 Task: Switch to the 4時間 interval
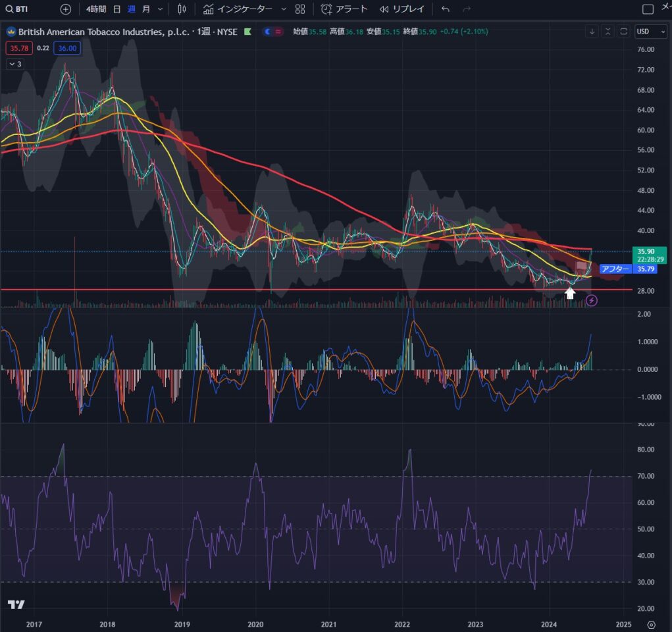(x=96, y=9)
